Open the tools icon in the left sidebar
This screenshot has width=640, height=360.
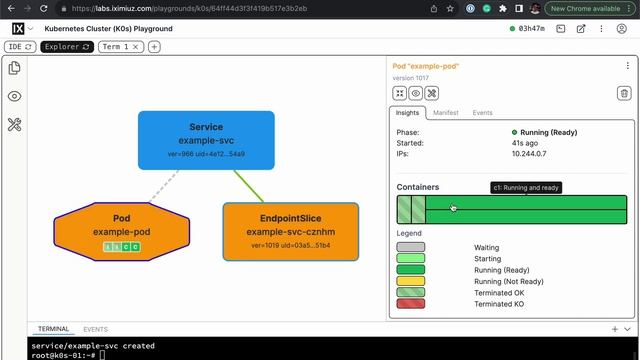click(x=14, y=124)
